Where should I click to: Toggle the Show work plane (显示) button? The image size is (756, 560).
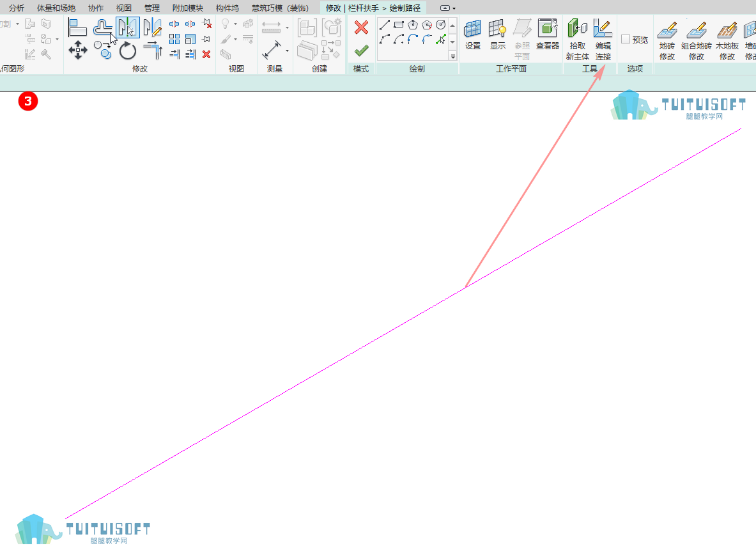pos(498,35)
